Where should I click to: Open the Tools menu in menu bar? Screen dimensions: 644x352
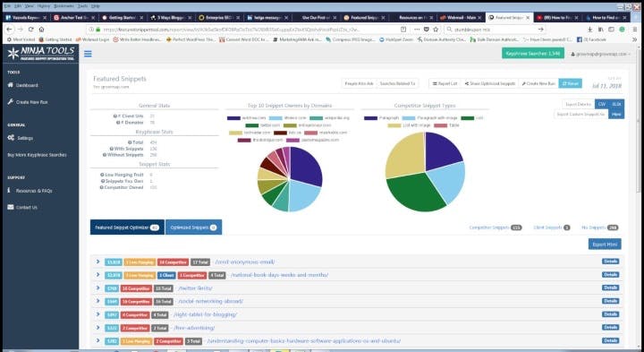[x=82, y=6]
